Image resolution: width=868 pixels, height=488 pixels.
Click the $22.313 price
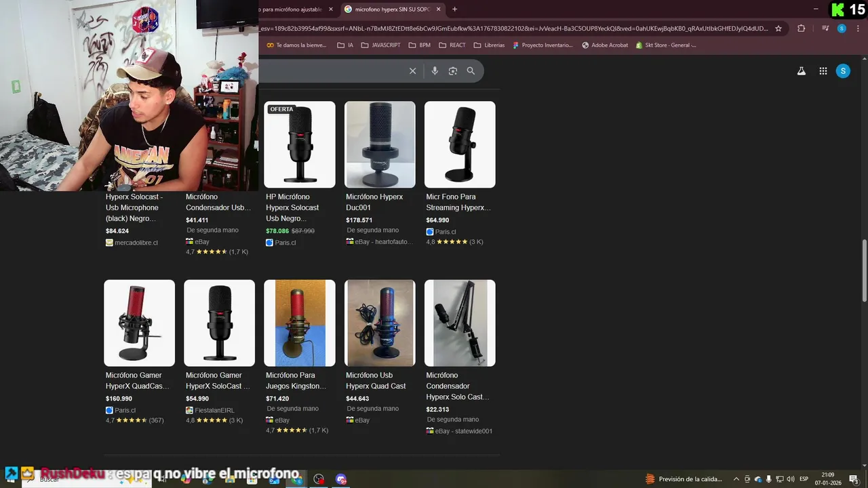coord(437,409)
